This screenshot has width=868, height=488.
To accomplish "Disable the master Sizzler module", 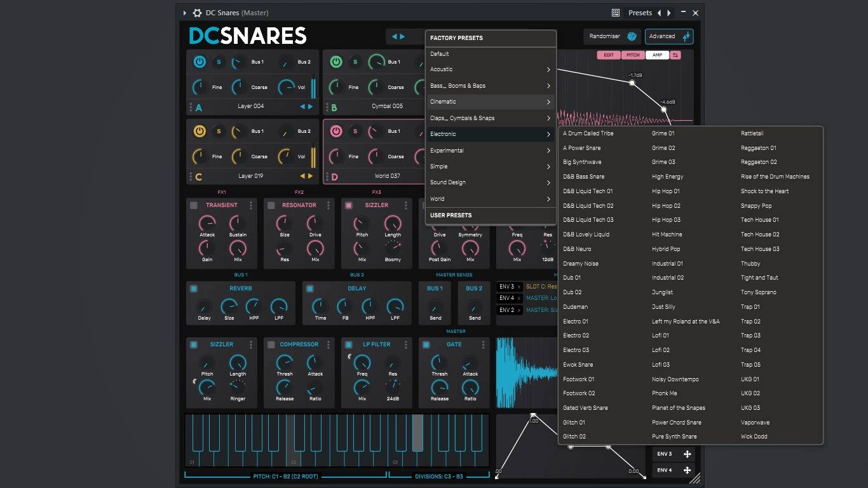I will coord(194,344).
